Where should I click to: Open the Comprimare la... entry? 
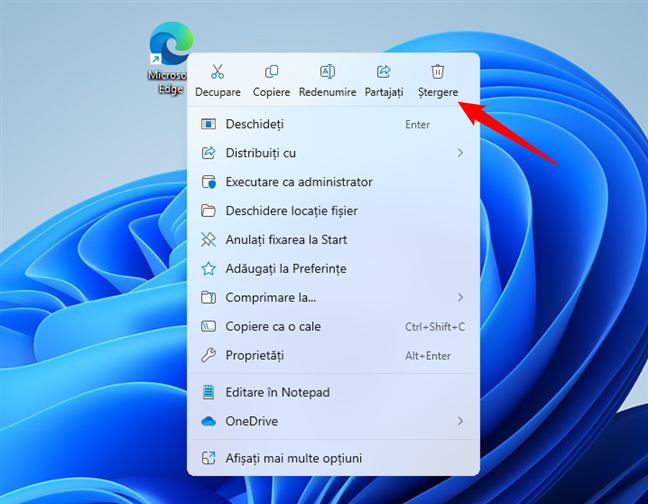point(333,297)
